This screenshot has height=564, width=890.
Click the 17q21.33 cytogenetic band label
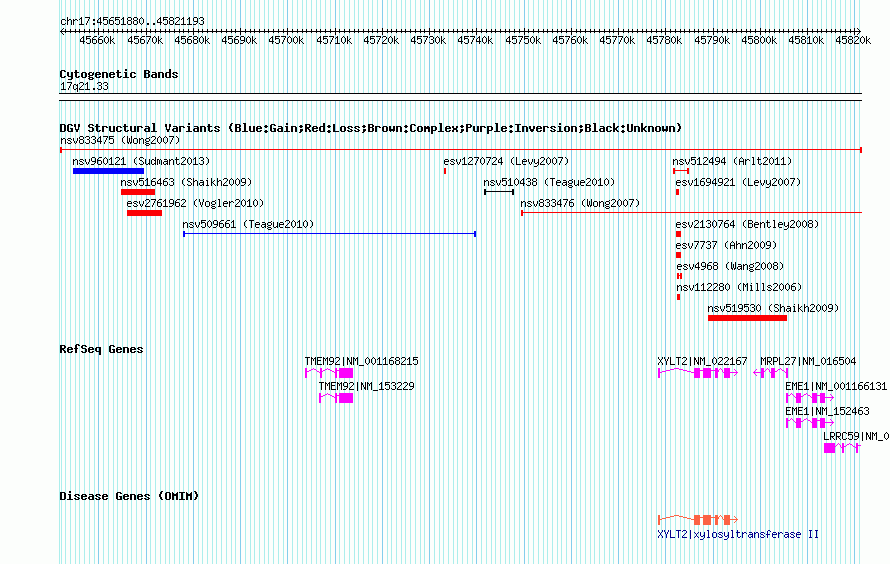coord(84,86)
